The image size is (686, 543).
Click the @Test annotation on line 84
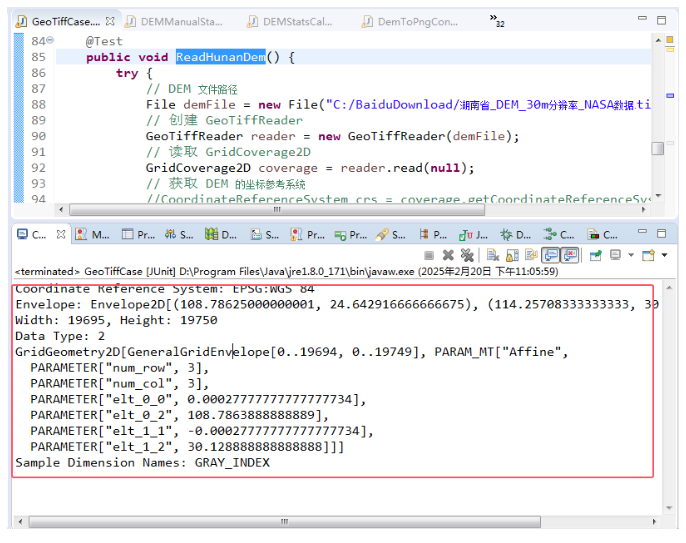(x=104, y=42)
